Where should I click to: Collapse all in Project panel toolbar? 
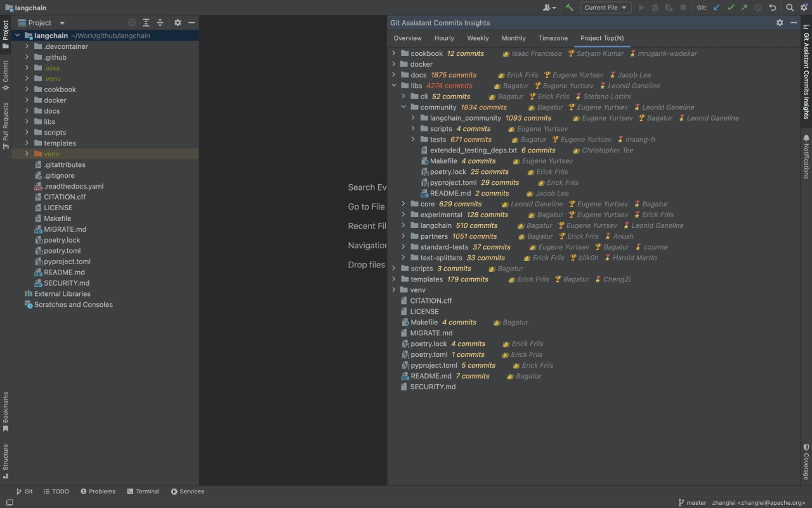(160, 23)
